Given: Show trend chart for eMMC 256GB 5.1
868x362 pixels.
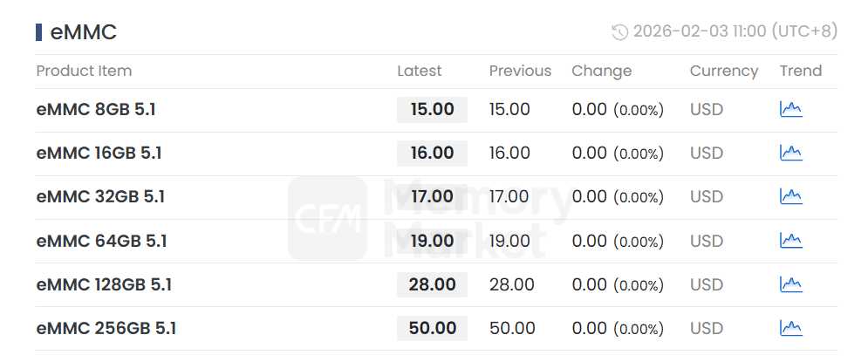Looking at the screenshot, I should (x=790, y=328).
